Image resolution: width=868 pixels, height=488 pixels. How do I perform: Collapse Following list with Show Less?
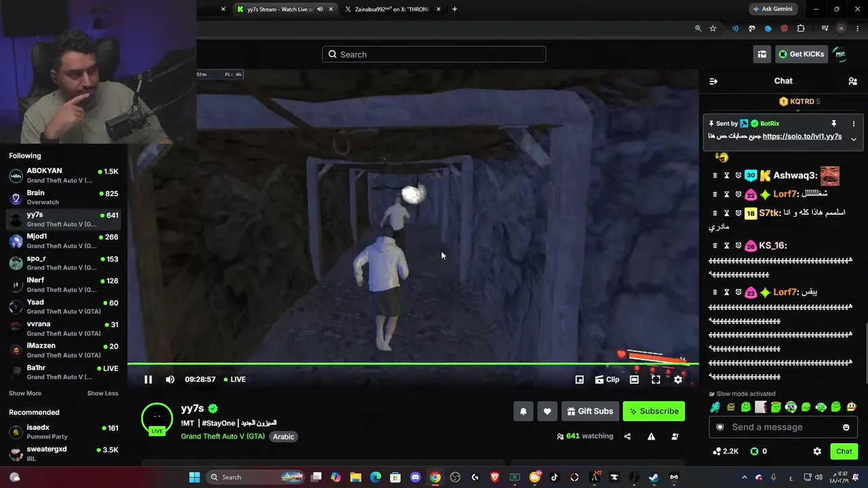click(102, 394)
